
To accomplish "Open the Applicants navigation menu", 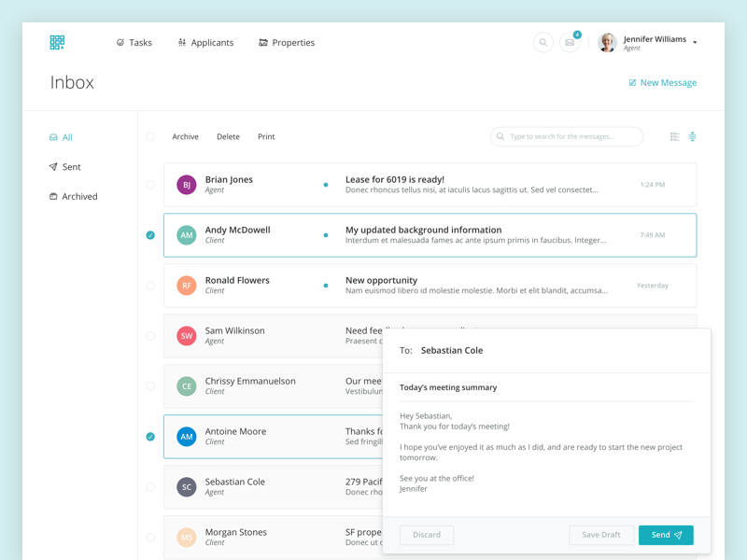I will click(205, 43).
